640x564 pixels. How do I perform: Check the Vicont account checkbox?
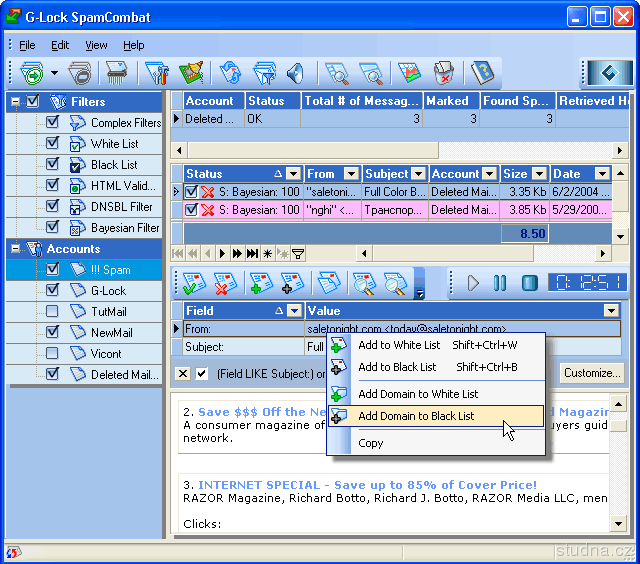point(53,353)
